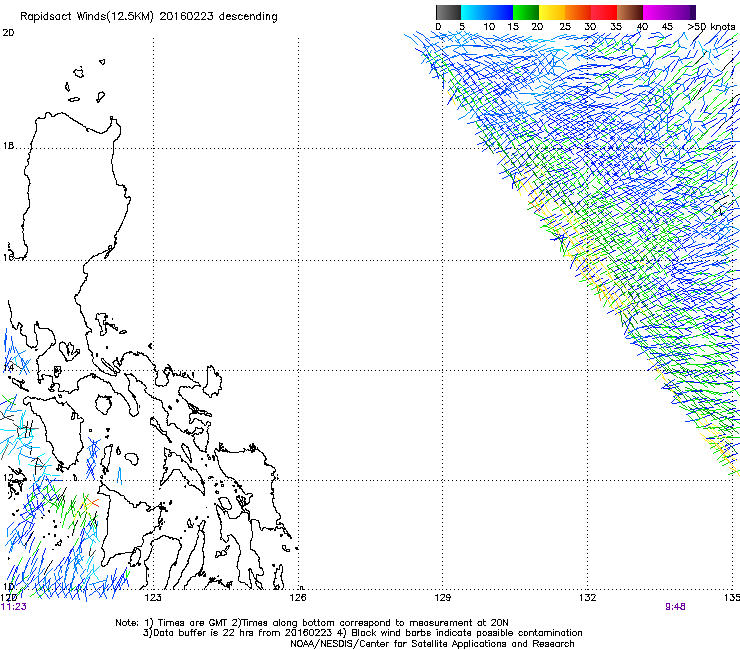Click the dark purple 45-50 knots segment
The image size is (740, 650).
[682, 12]
